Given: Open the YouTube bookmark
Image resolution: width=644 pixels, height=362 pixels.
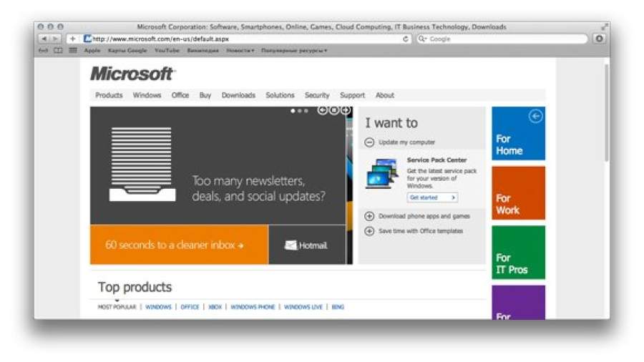Looking at the screenshot, I should pyautogui.click(x=167, y=51).
